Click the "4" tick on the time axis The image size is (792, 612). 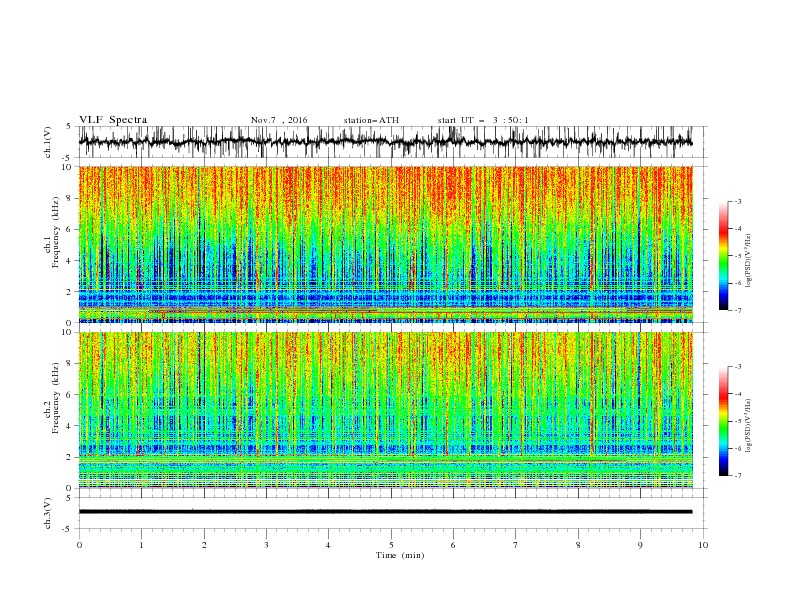(x=328, y=545)
